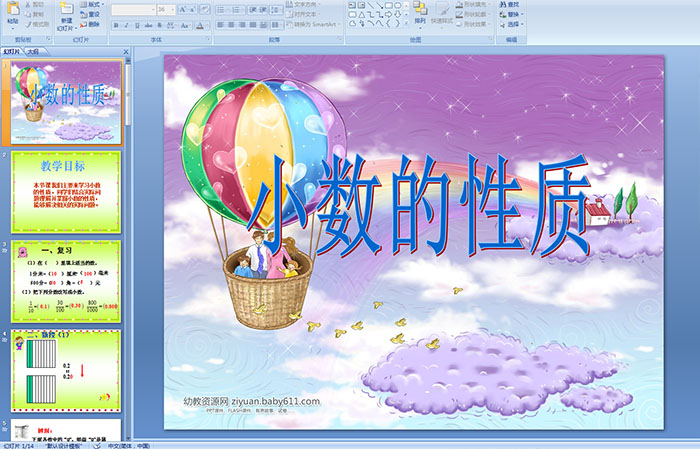Click the Paste (粘贴) clipboard icon

(13, 8)
